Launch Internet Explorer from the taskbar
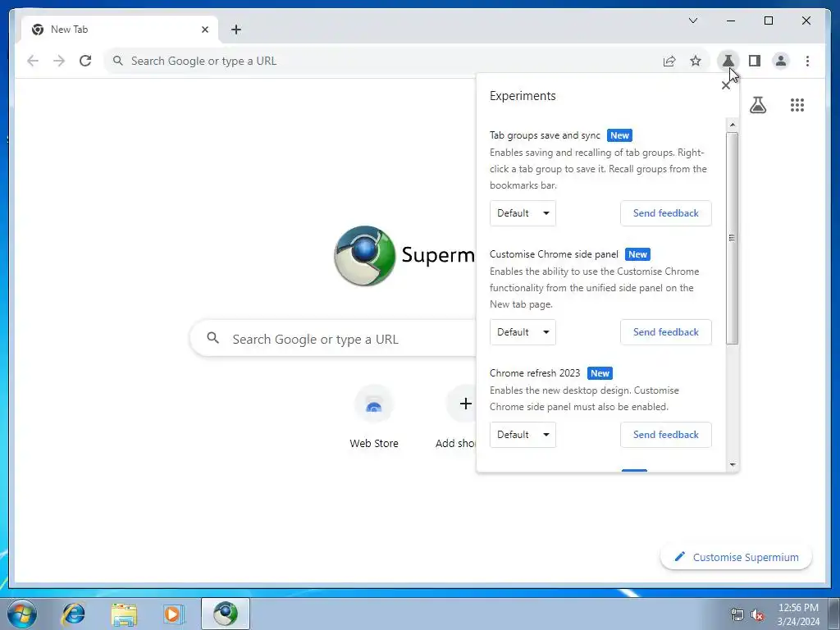840x630 pixels. [73, 614]
